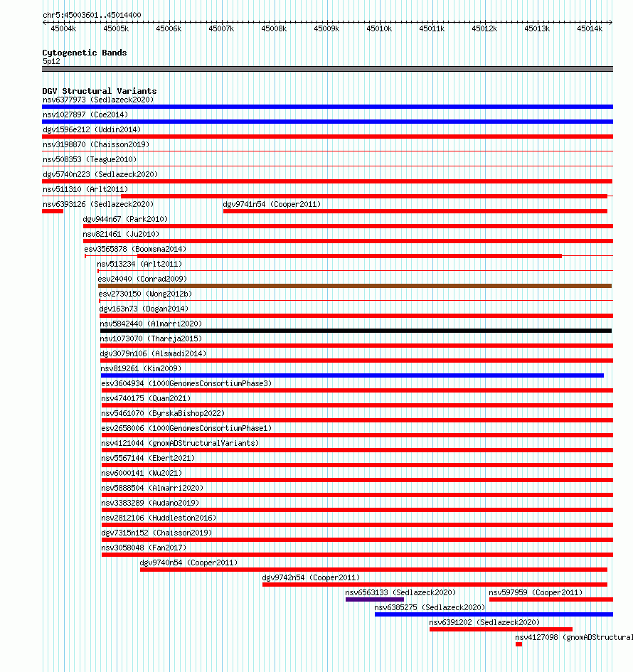Click the DGV Structural Variants track title
Image resolution: width=633 pixels, height=672 pixels.
[100, 91]
